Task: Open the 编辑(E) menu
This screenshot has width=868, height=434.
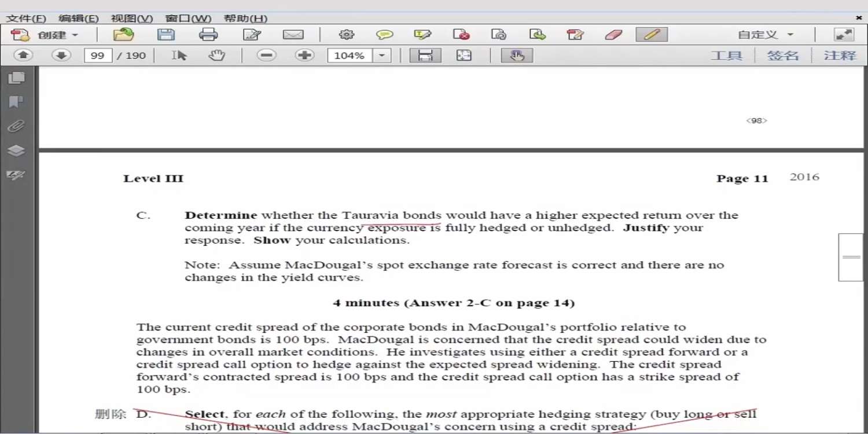Action: (79, 19)
